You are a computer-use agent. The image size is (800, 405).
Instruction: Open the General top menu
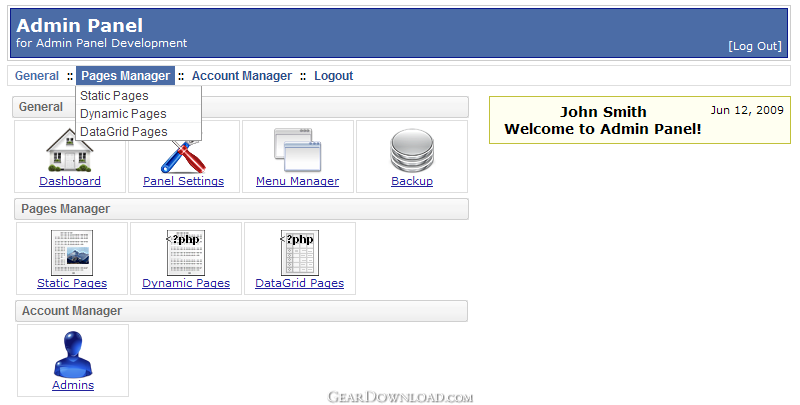click(x=37, y=76)
